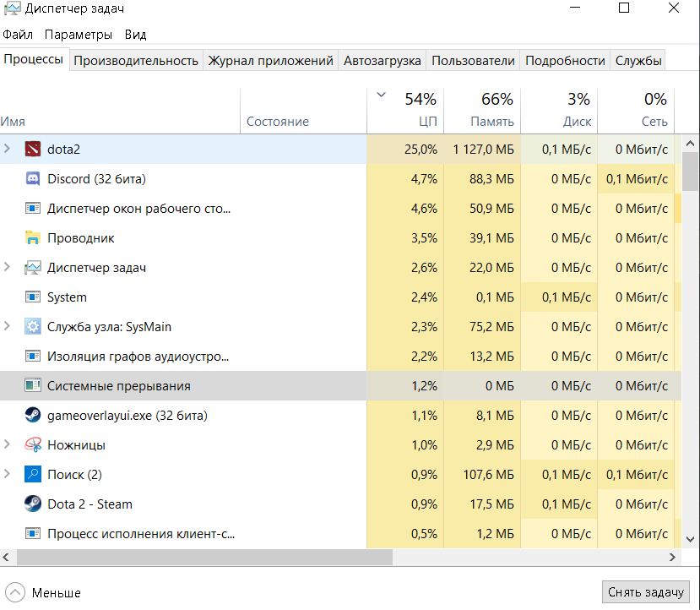Click the horizontal scrollbar thumb
This screenshot has width=700, height=610.
click(203, 558)
